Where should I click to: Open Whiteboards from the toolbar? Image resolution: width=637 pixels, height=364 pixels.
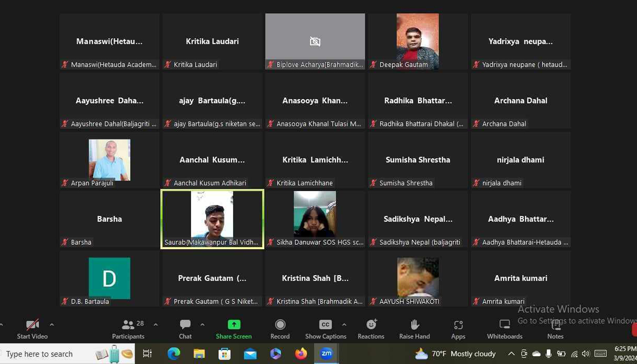pos(505,329)
